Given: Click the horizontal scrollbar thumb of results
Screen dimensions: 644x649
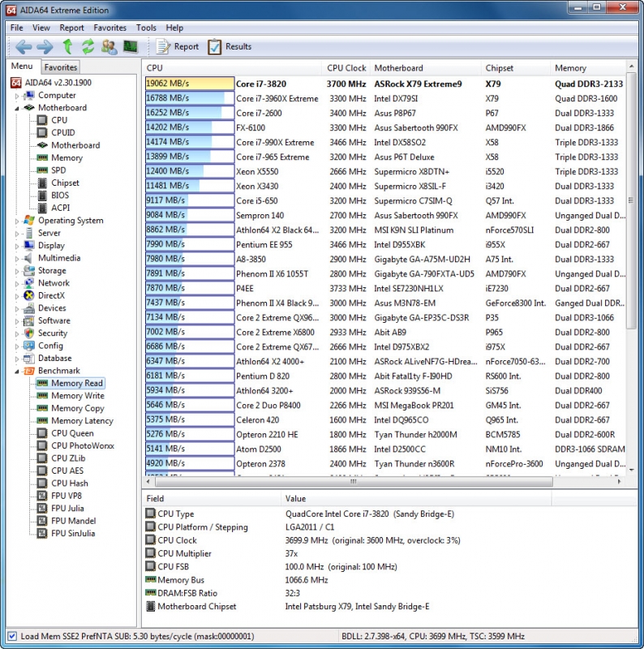Looking at the screenshot, I should coord(354,481).
